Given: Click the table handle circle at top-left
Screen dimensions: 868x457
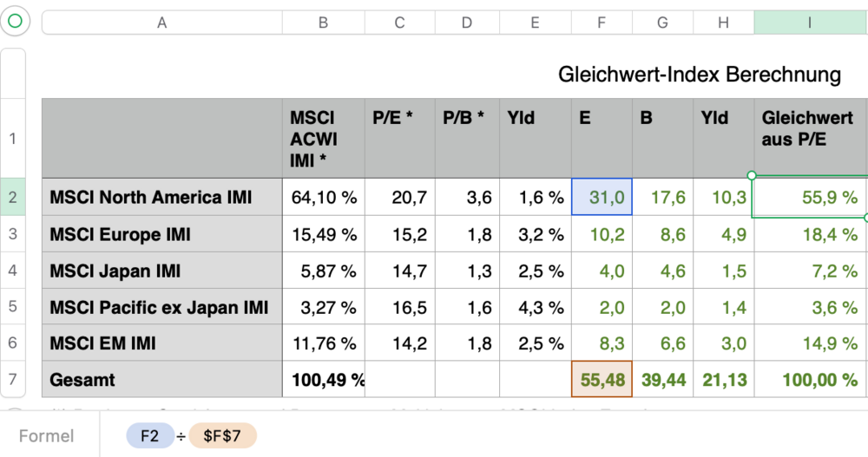Looking at the screenshot, I should pos(15,22).
